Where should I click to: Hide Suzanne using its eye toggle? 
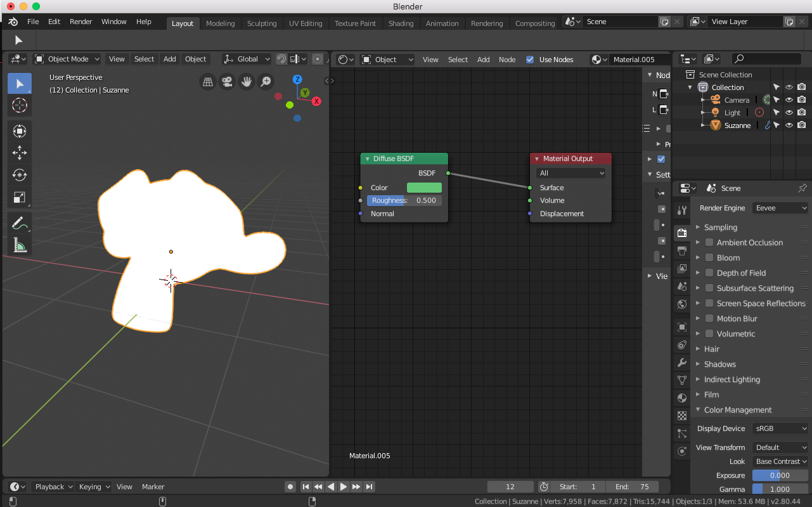(x=789, y=125)
